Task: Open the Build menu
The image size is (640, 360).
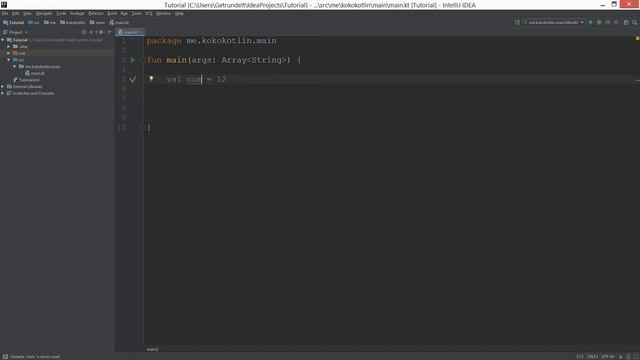Action: coord(112,13)
